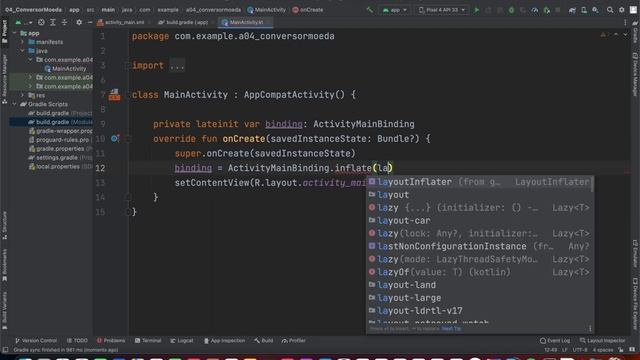This screenshot has width=640, height=360.
Task: Open Project panel options gear
Action: (79, 22)
